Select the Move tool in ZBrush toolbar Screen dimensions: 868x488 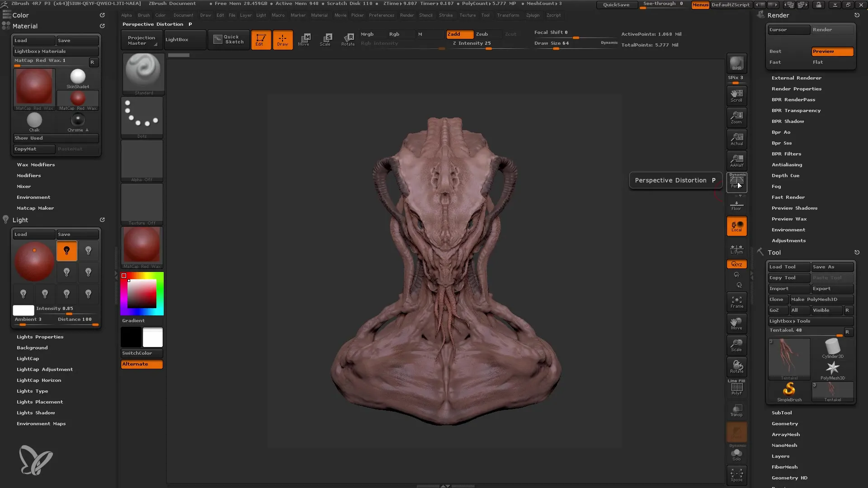click(x=304, y=39)
